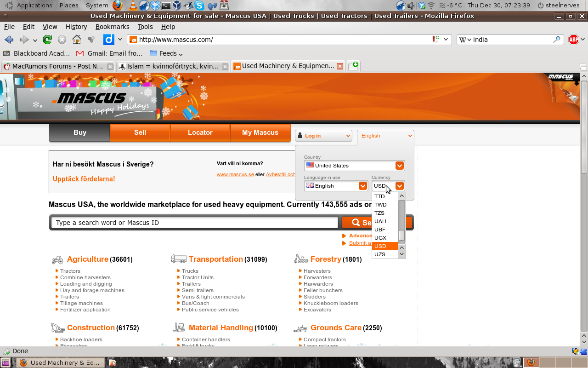Viewport: 588px width, 368px height.
Task: Open the Locator tab
Action: coord(200,132)
